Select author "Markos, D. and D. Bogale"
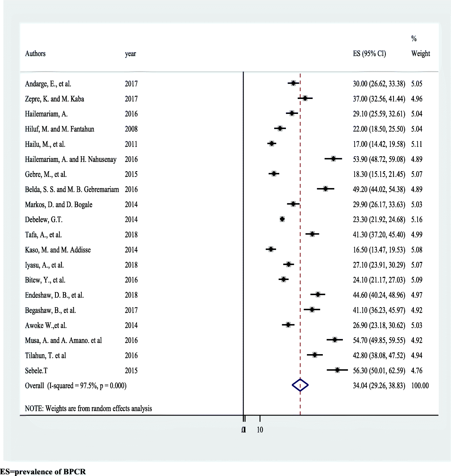Screen dimensions: 451x476 (59, 205)
